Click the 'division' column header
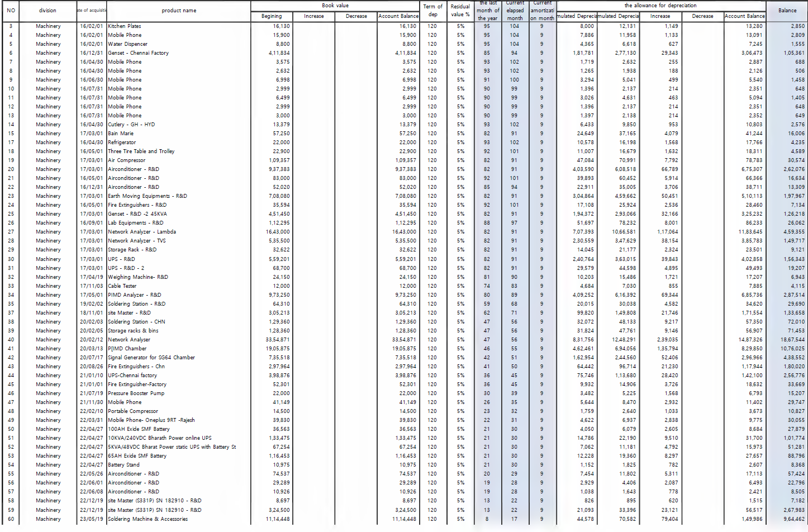Image resolution: width=808 pixels, height=532 pixels. pos(47,11)
